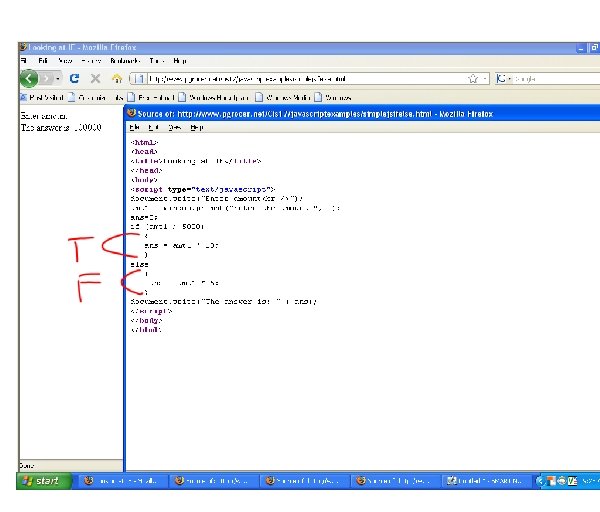
Task: Click the 'else' keyword line
Action: (x=139, y=264)
